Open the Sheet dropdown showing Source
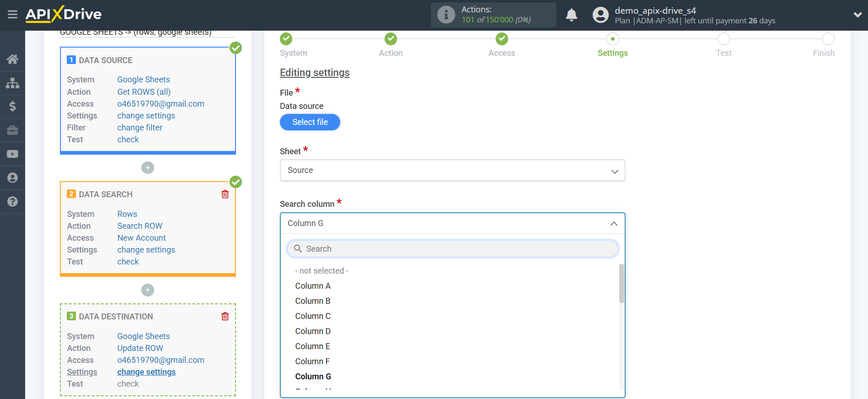Image resolution: width=868 pixels, height=399 pixels. point(452,170)
